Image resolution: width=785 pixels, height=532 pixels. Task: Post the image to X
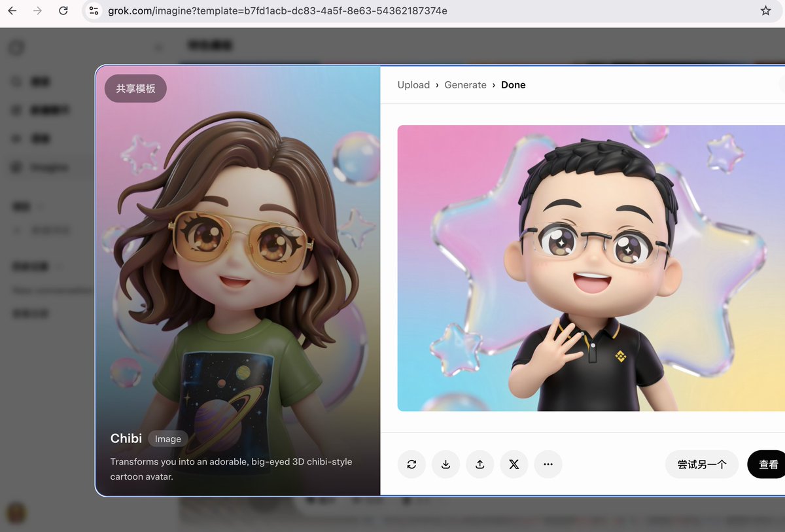514,465
